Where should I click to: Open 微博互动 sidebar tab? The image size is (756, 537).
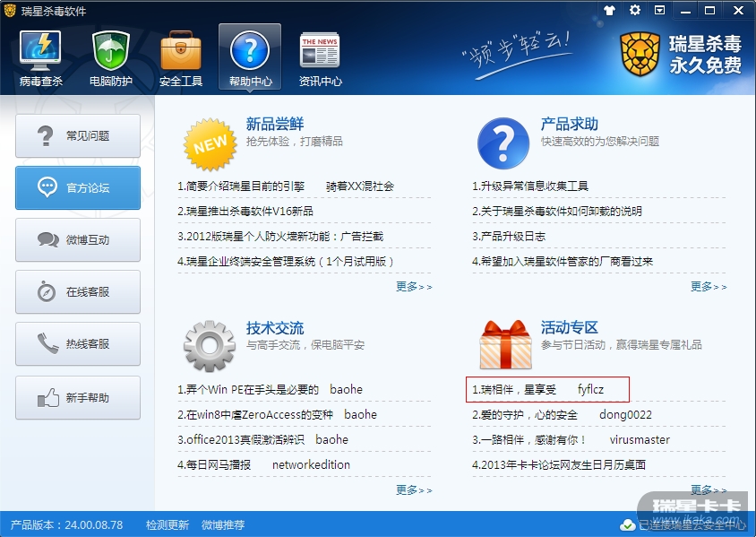(78, 239)
